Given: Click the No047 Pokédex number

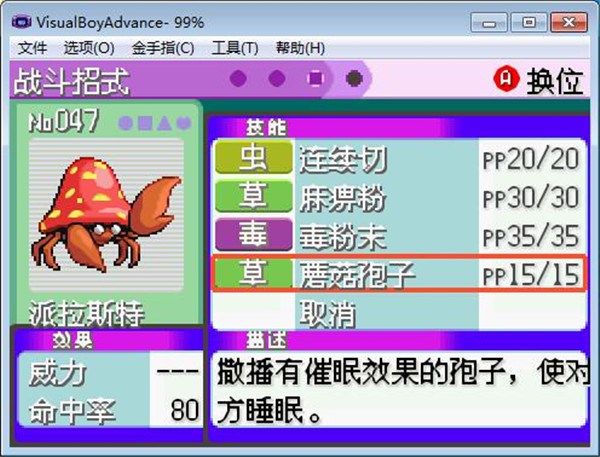Looking at the screenshot, I should coord(64,122).
